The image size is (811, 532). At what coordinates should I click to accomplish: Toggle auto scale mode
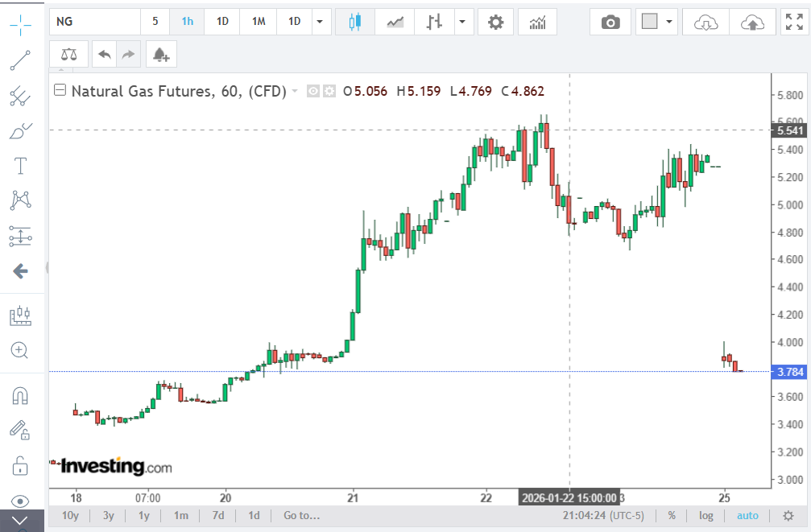747,515
